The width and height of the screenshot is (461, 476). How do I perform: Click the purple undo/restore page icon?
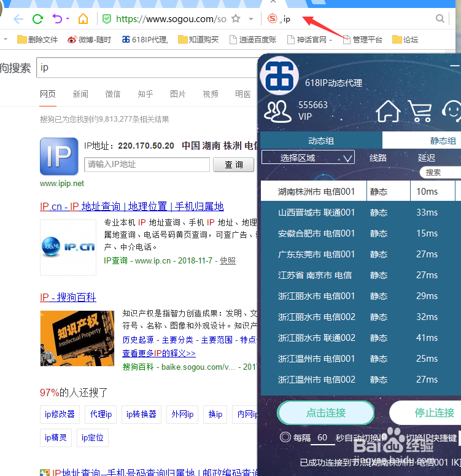point(57,19)
